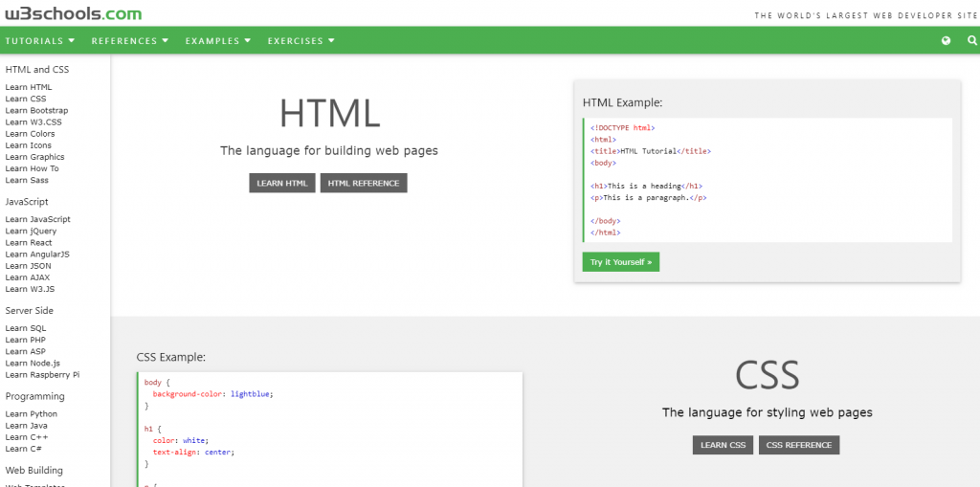Click the LEARN CSS button
This screenshot has height=487, width=980.
tap(723, 445)
